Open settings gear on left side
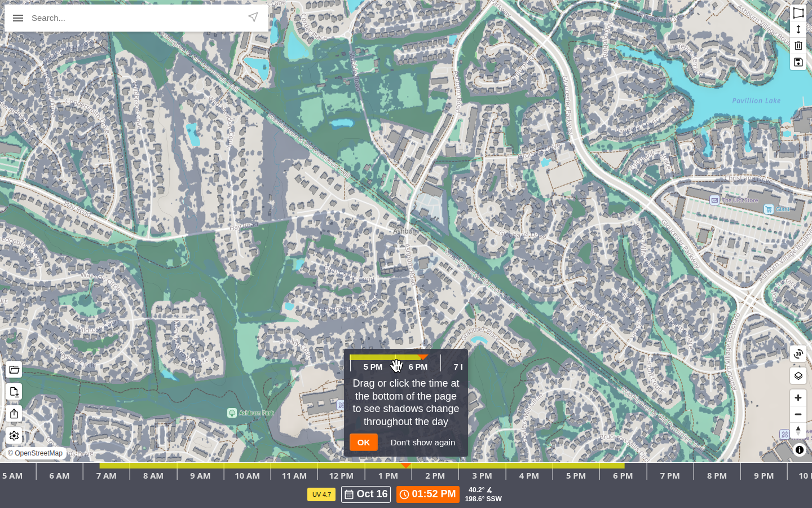The image size is (812, 508). 14,436
